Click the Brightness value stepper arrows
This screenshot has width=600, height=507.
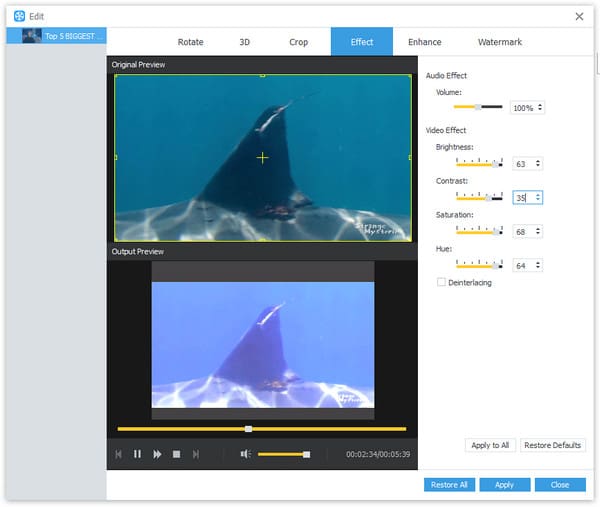click(x=538, y=164)
